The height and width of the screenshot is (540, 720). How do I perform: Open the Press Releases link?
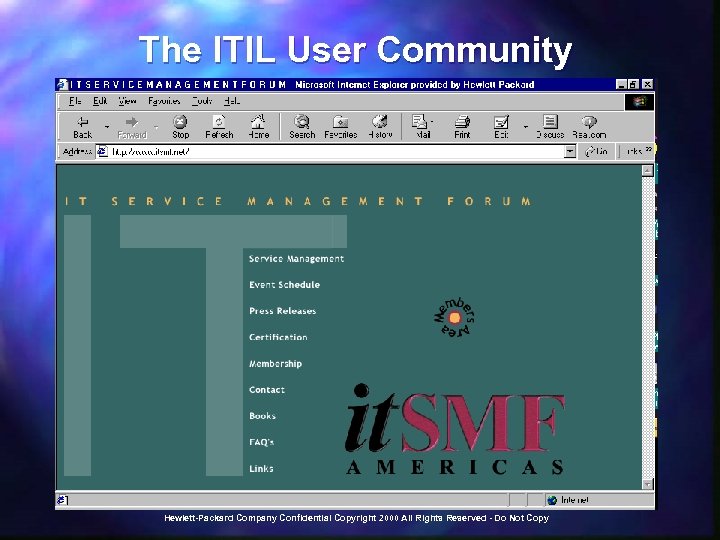(x=282, y=311)
